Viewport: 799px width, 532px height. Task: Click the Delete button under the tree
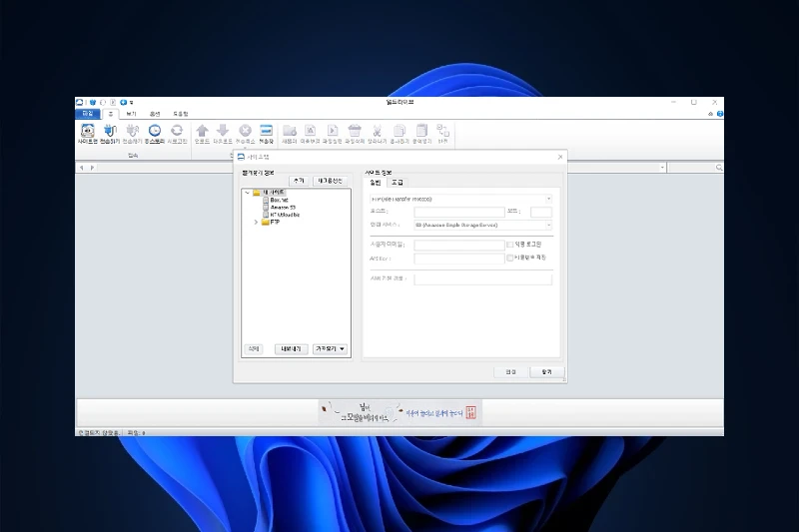coord(254,349)
